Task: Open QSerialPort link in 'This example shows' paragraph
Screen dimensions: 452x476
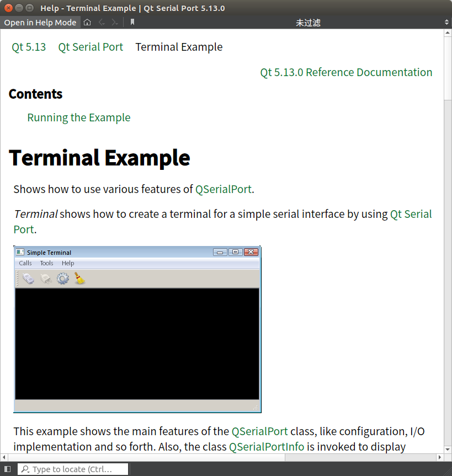Action: (x=260, y=431)
